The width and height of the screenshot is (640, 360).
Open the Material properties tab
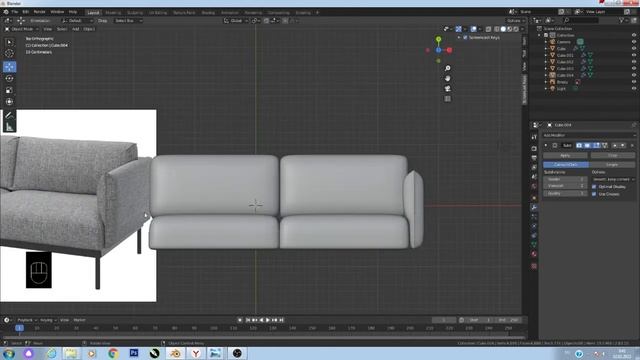[534, 254]
